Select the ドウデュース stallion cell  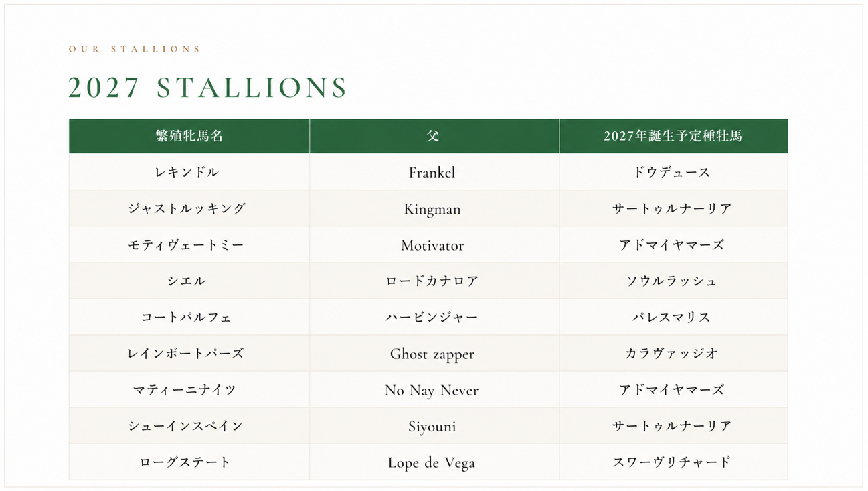click(673, 172)
